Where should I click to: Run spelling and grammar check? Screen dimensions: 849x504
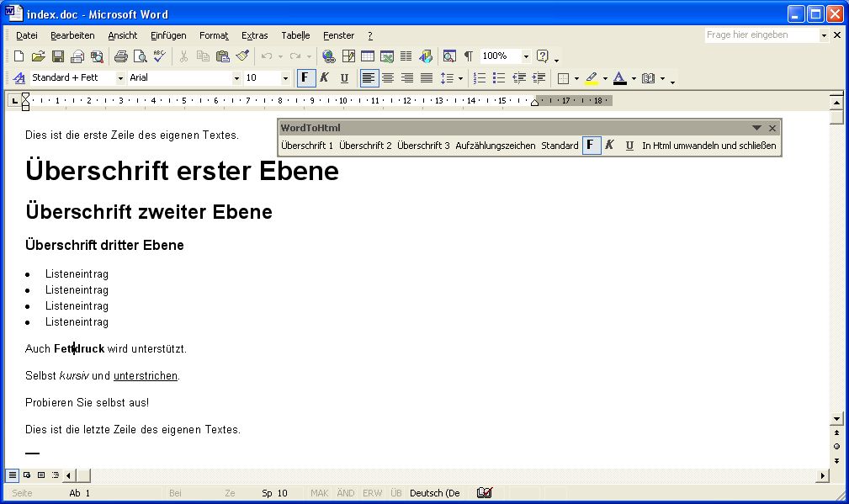click(160, 56)
